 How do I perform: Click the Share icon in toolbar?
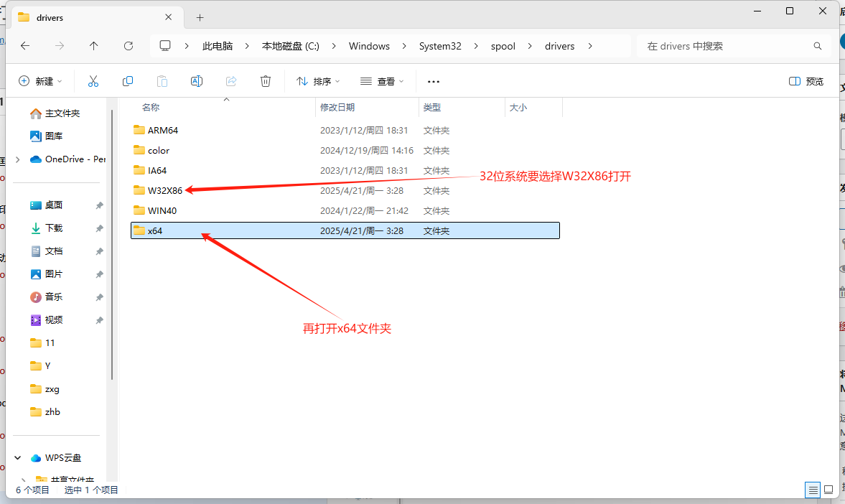[231, 81]
